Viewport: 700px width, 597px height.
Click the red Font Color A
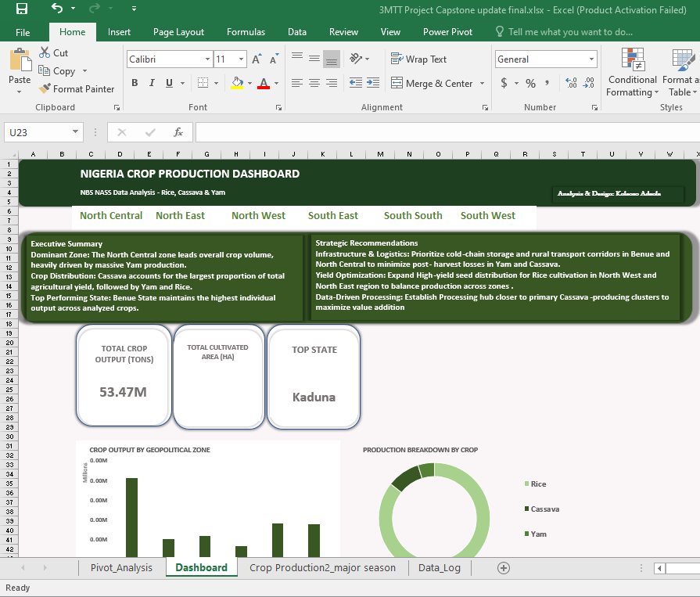pos(264,83)
